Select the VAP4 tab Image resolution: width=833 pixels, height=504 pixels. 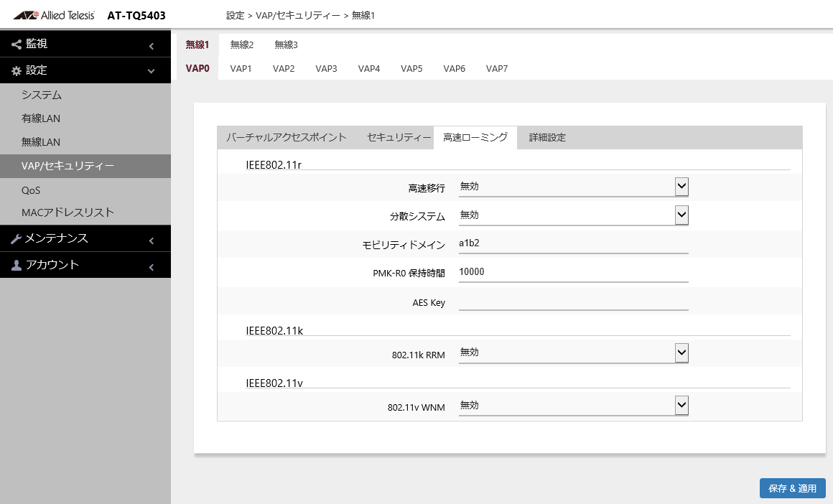(x=368, y=68)
